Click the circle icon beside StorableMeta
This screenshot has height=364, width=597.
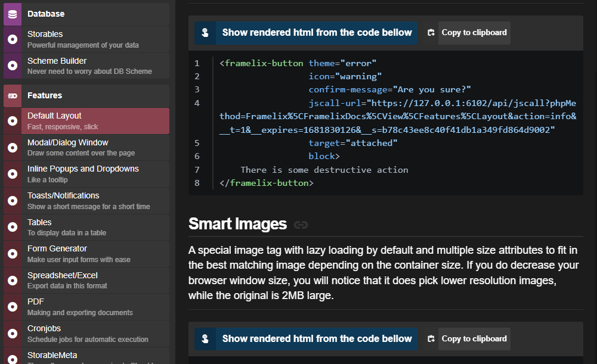13,359
